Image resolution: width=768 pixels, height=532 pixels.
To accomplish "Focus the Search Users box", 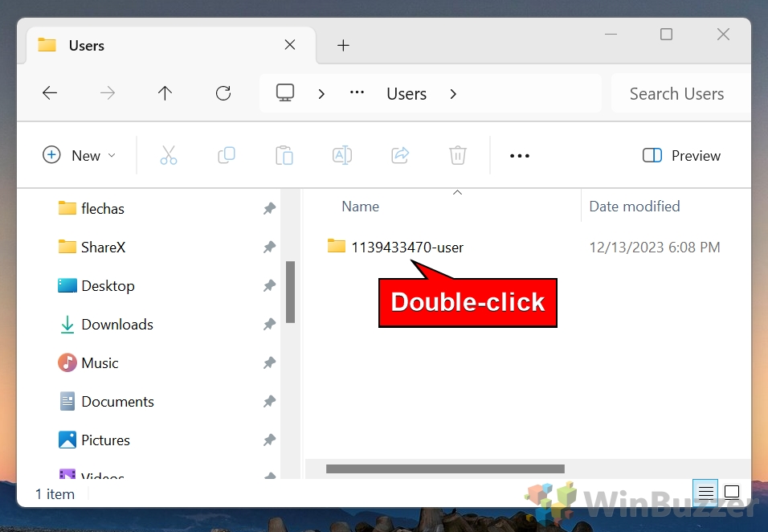I will (680, 93).
